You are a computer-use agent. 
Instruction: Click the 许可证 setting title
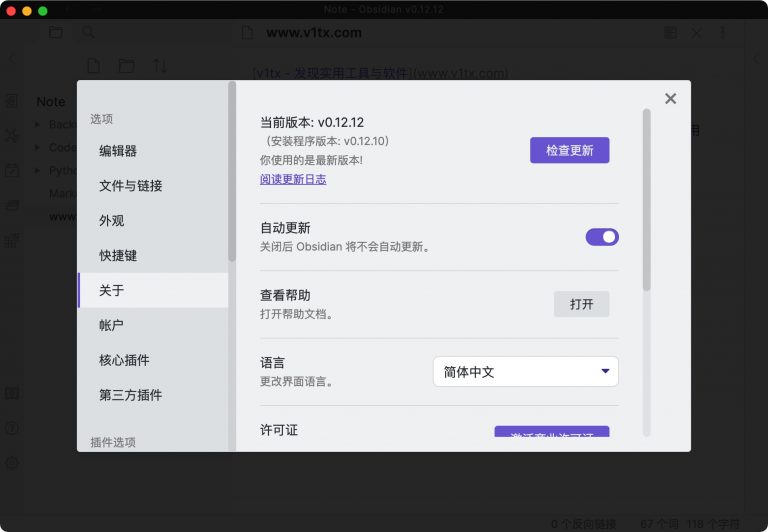(279, 430)
